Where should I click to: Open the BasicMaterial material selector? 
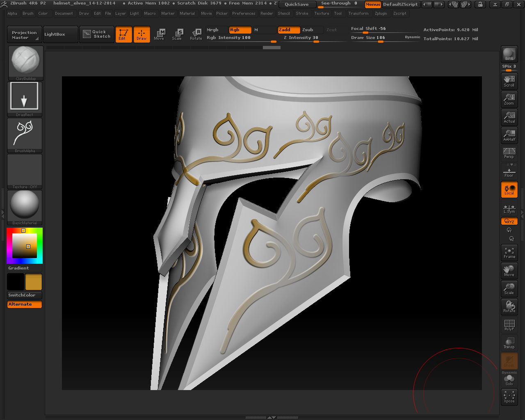point(25,208)
